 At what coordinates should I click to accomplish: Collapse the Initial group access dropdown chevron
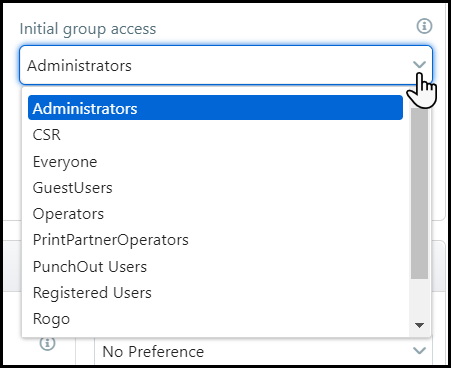419,64
